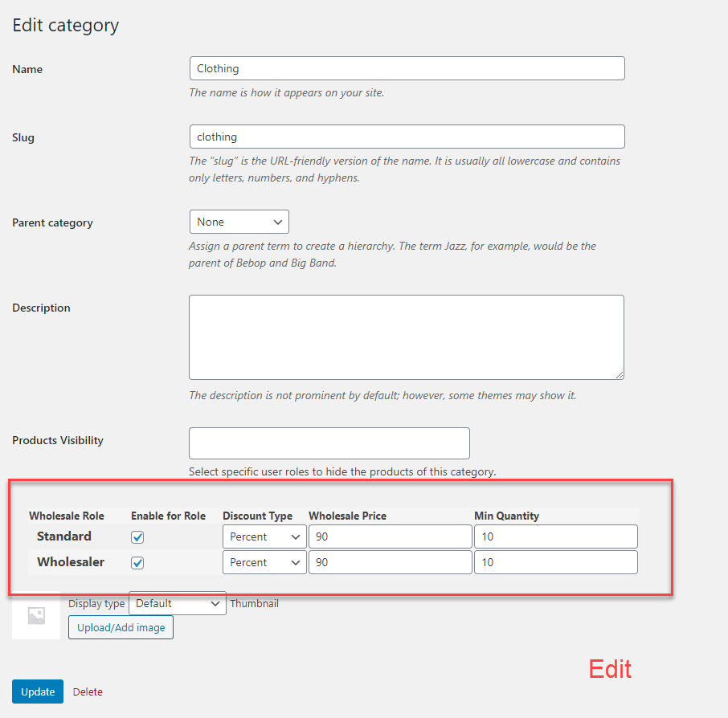The width and height of the screenshot is (728, 718).
Task: Click into the Slug text field
Action: pos(407,137)
